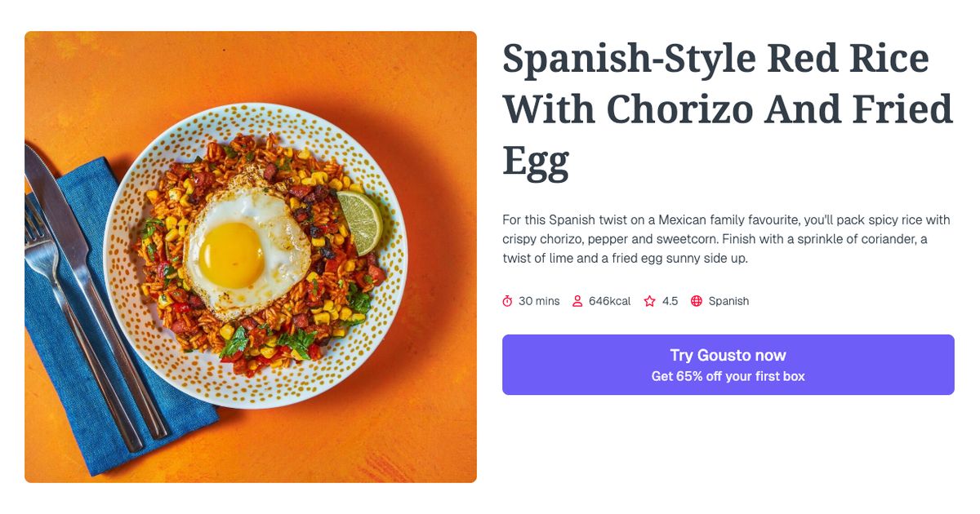Select the person icon beside 646kcal
This screenshot has width=980, height=514.
[578, 301]
